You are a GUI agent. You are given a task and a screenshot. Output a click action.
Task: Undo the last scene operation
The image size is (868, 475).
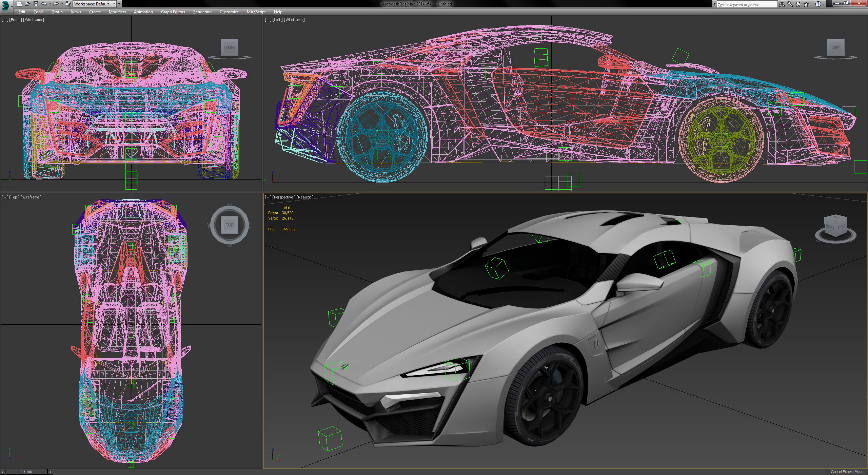pos(44,4)
